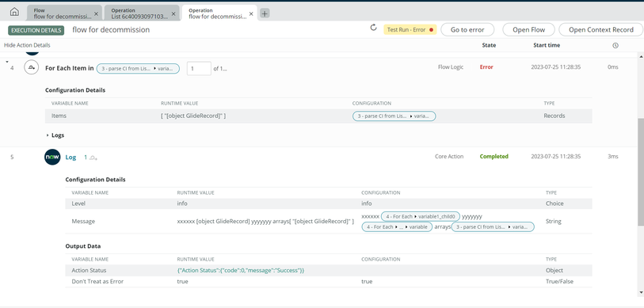Viewport: 644px width, 308px height.
Task: Click the Records type cell
Action: coord(554,116)
